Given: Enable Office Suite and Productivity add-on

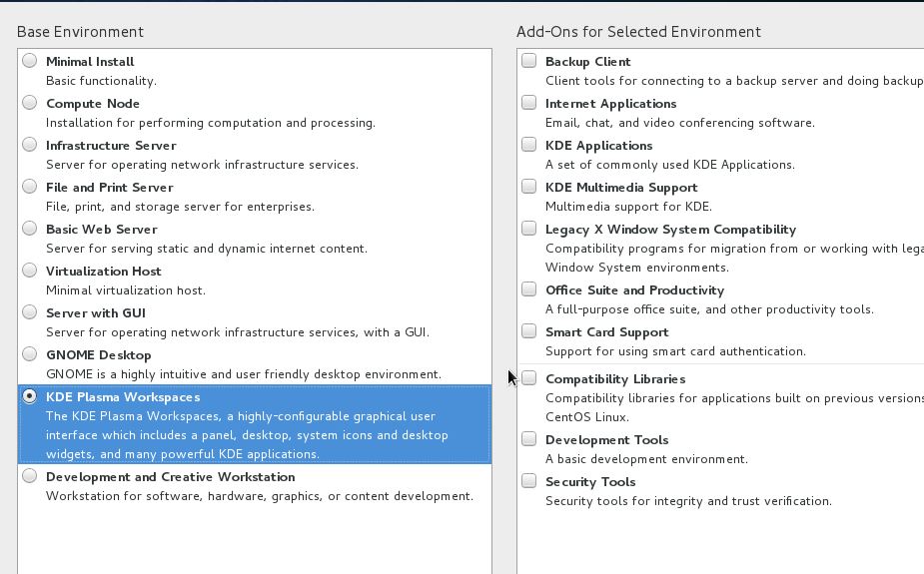Looking at the screenshot, I should (528, 289).
